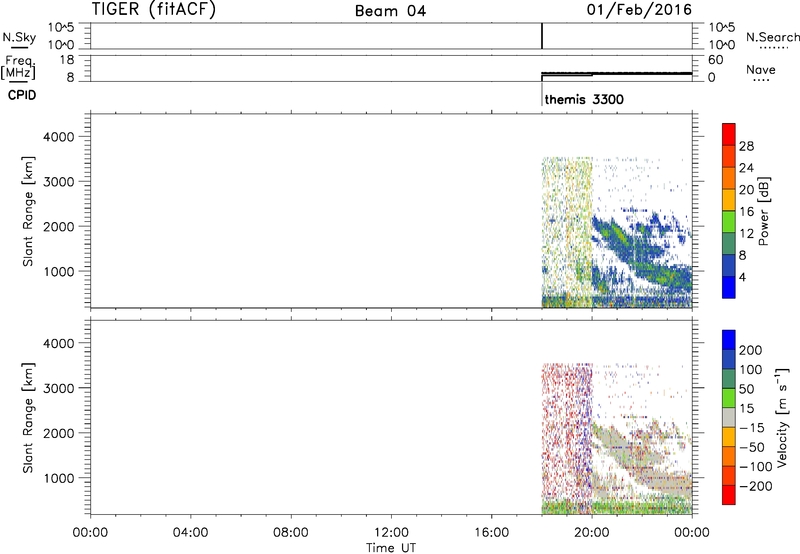
Task: Click the '60' Nave axis tick label
Action: [715, 60]
